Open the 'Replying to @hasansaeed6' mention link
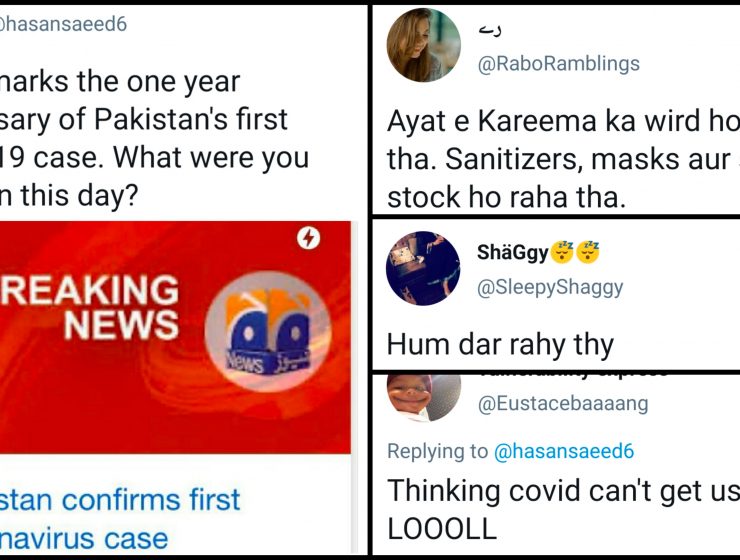The image size is (740, 560). click(x=563, y=451)
